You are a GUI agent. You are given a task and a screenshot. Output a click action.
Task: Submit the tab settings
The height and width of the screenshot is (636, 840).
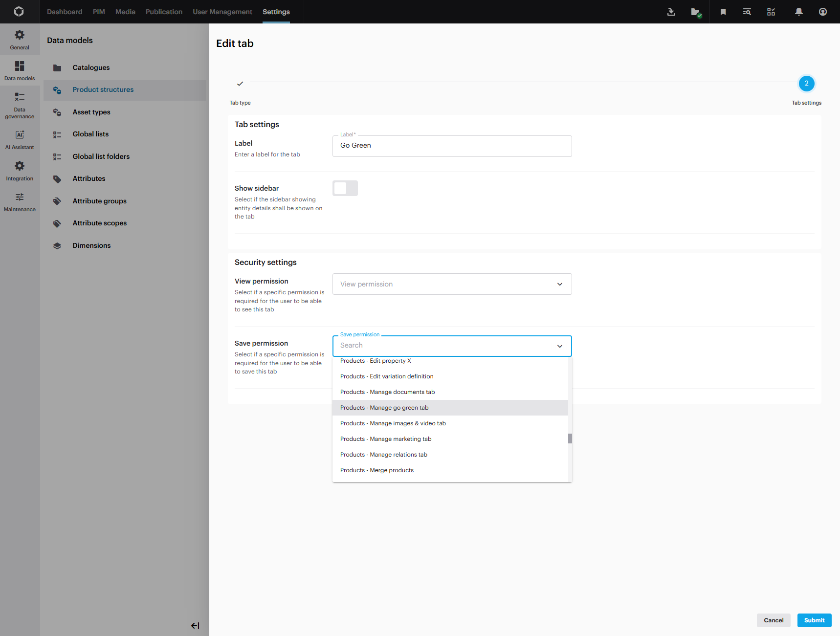point(814,620)
